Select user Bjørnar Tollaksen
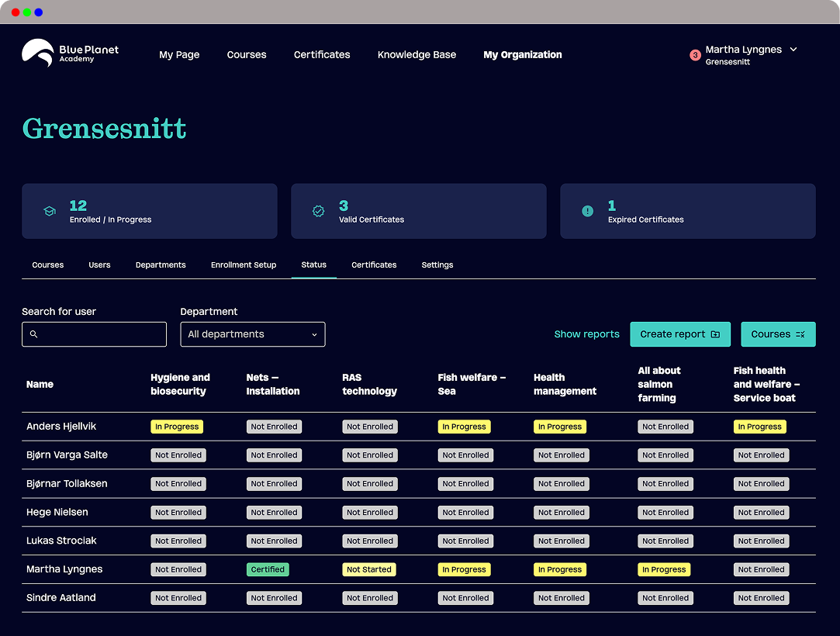 (x=67, y=483)
